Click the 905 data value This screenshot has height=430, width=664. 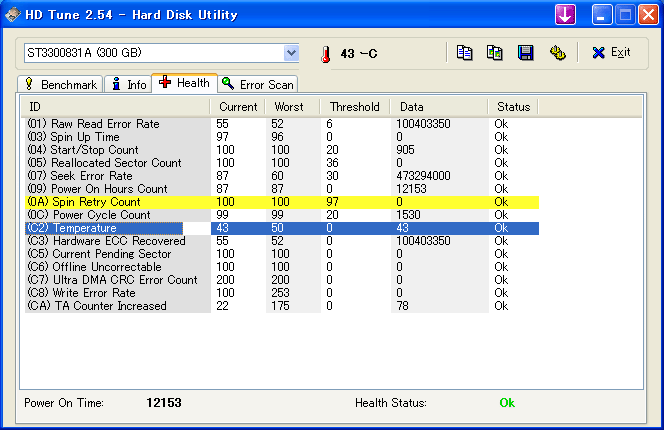(405, 150)
